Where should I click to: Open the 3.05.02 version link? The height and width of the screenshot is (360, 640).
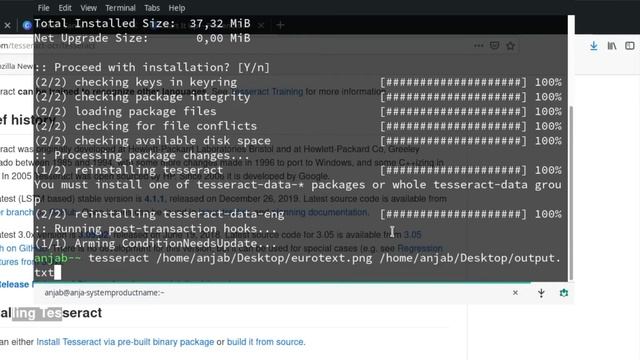pos(94,235)
